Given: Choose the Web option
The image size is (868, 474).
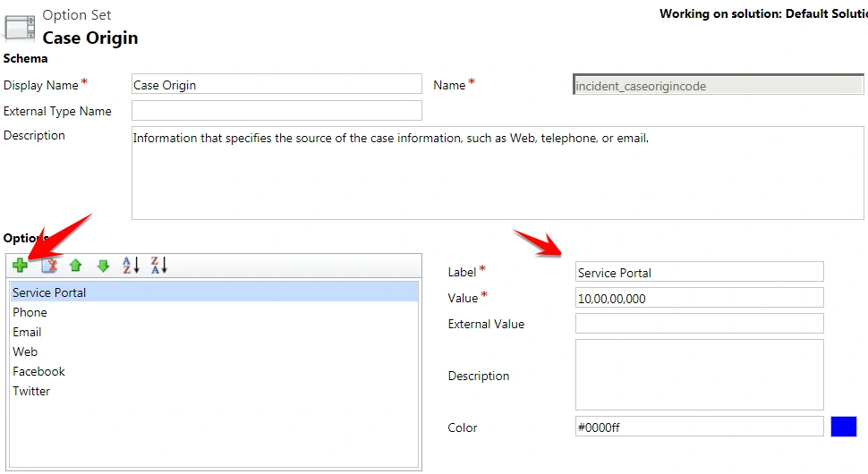Looking at the screenshot, I should (x=214, y=351).
